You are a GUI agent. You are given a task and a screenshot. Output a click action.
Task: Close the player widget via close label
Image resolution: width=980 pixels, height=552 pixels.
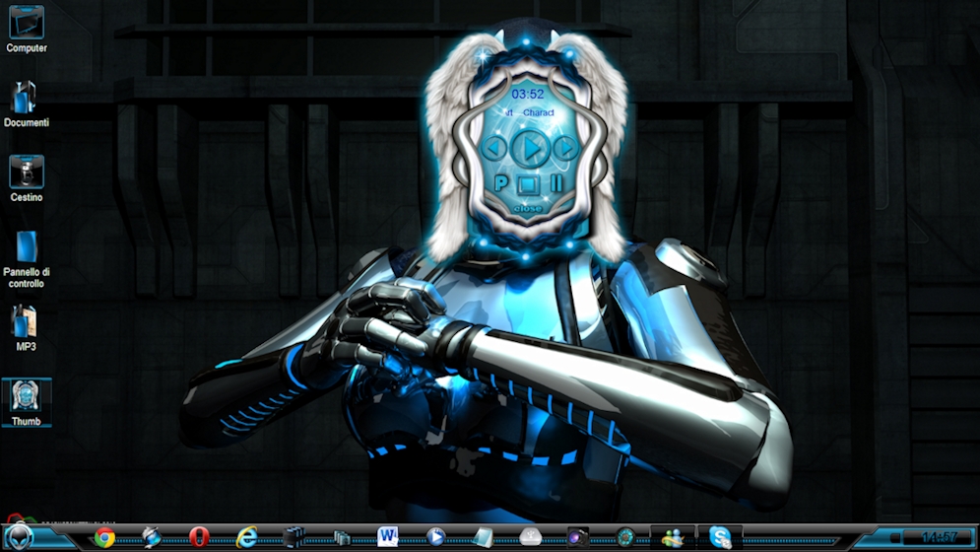coord(528,208)
